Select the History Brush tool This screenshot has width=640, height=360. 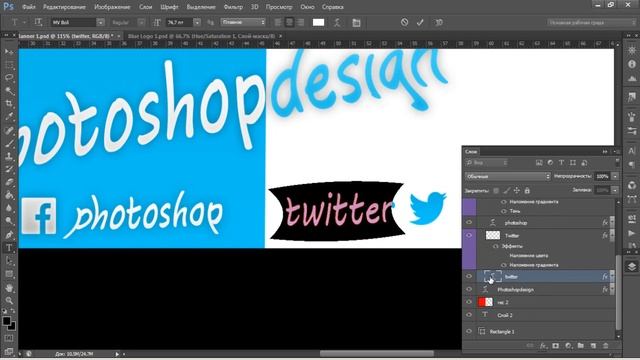tap(9, 169)
